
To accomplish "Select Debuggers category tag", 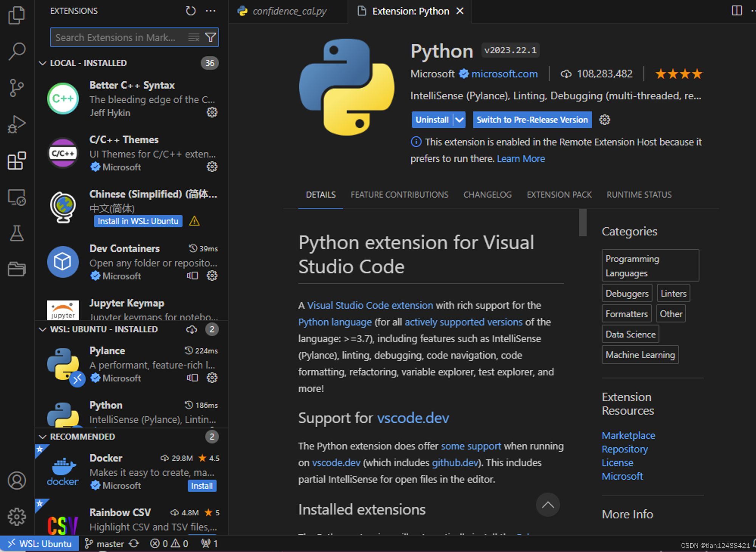I will (x=627, y=294).
